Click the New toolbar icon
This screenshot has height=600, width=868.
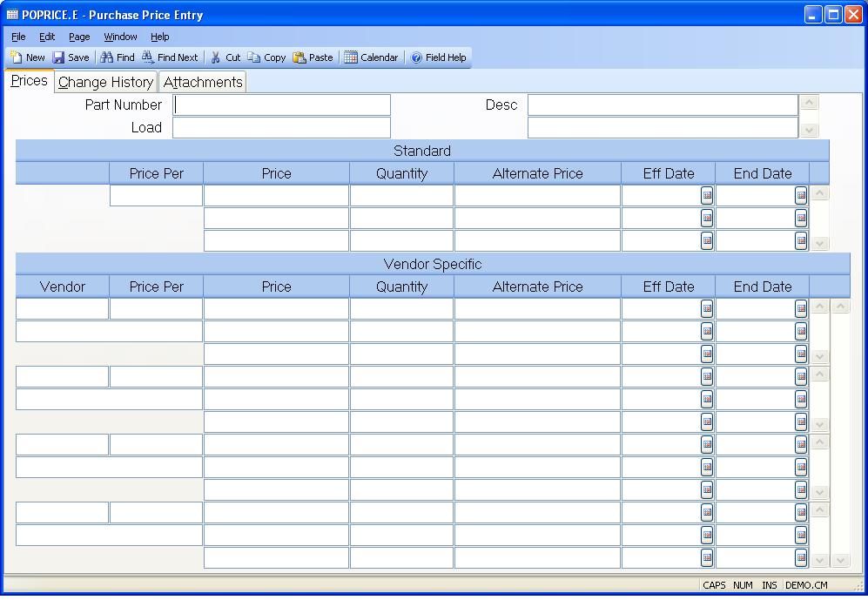(x=17, y=57)
